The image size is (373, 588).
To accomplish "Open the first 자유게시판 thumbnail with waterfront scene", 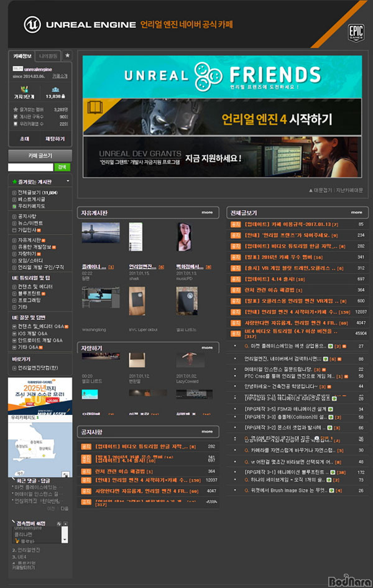I will point(101,233).
